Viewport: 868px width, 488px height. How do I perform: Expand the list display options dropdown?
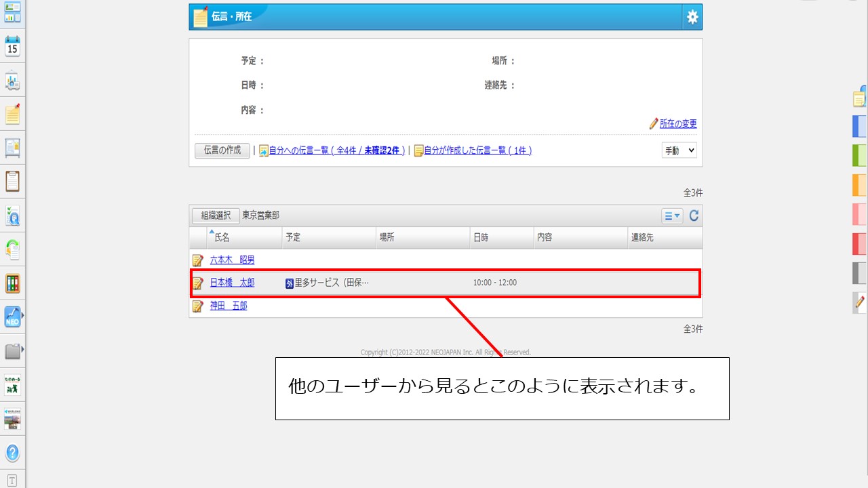click(672, 216)
